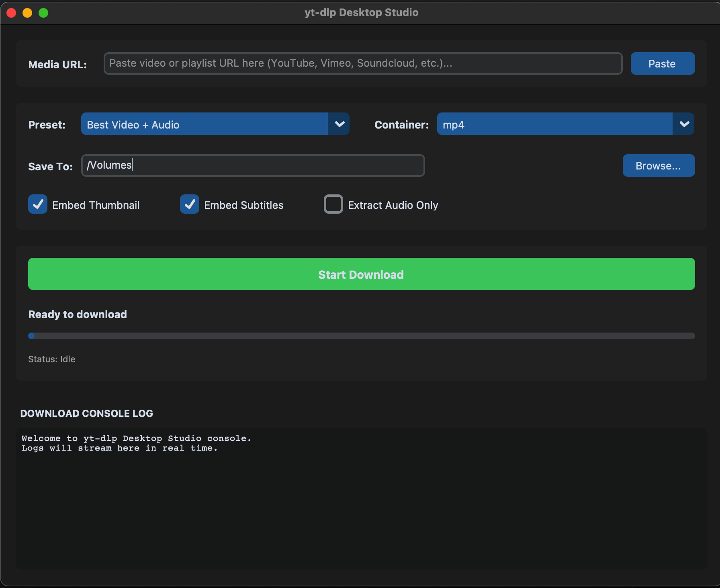Click the Ready to download label
Viewport: 720px width, 588px height.
pyautogui.click(x=78, y=314)
